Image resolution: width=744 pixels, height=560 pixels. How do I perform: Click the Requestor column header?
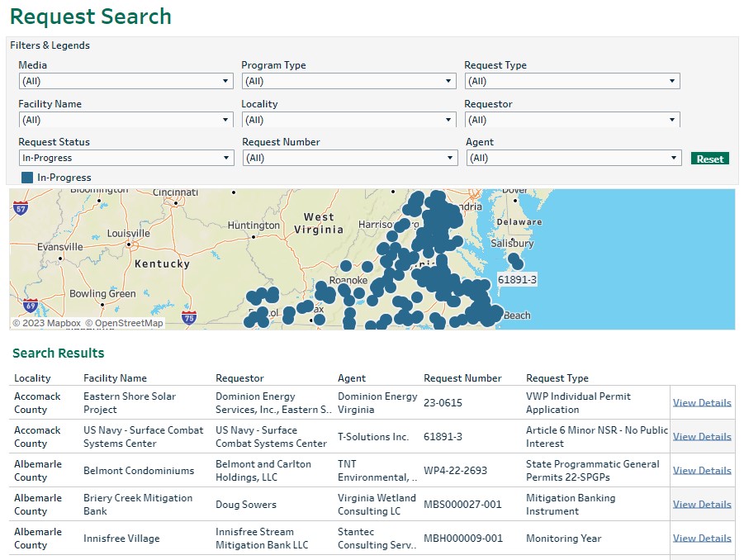(x=239, y=378)
